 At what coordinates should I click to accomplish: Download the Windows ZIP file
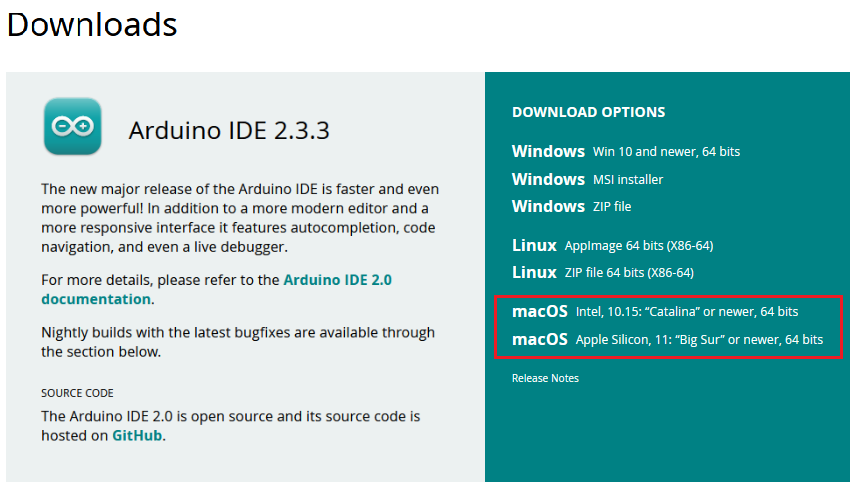pyautogui.click(x=571, y=207)
